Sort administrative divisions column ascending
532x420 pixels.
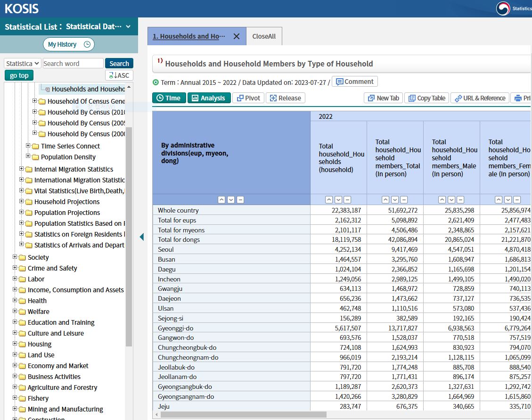tap(222, 200)
